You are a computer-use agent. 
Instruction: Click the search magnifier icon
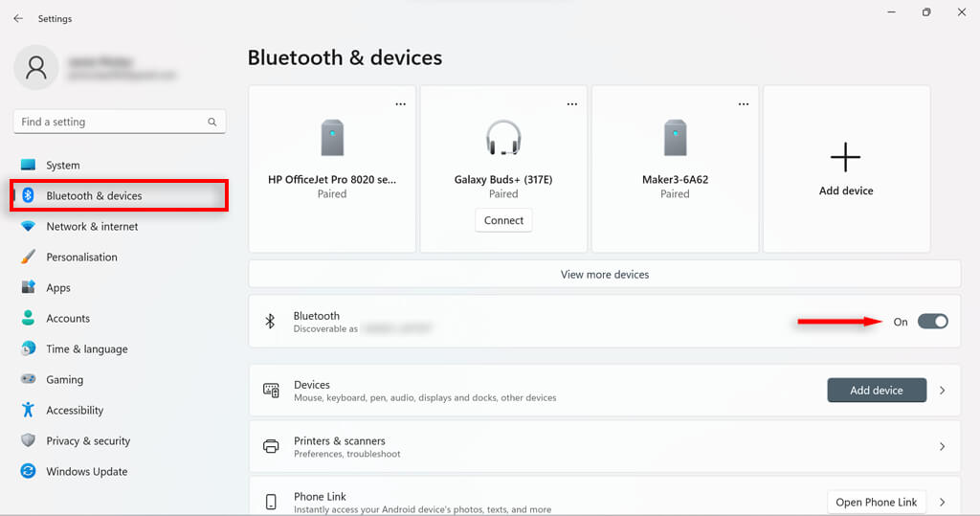tap(212, 123)
